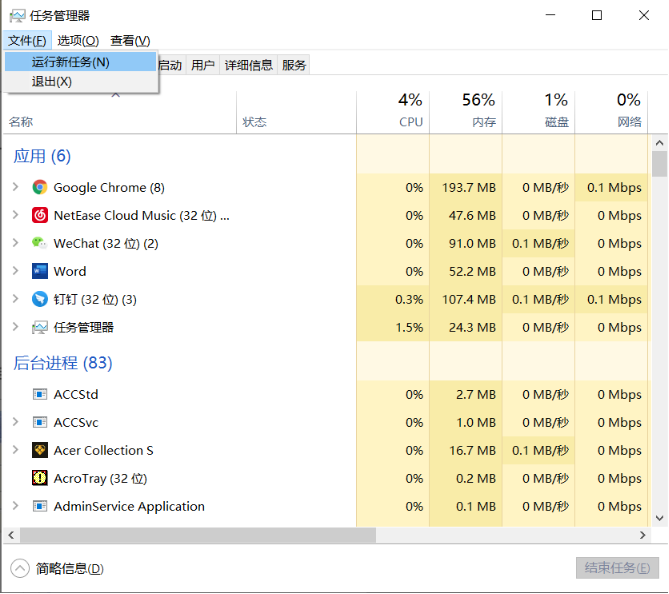Viewport: 669px width, 594px height.
Task: Switch to the 详细信息 tab
Action: tap(248, 65)
